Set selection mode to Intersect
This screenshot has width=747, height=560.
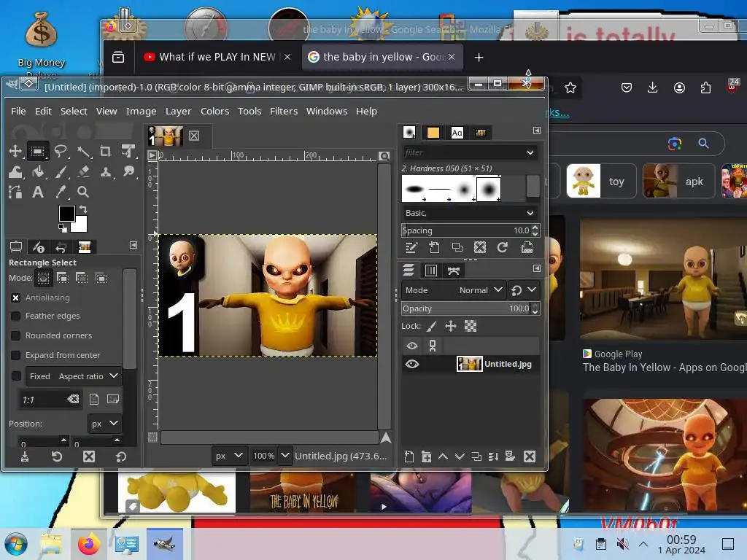point(101,278)
